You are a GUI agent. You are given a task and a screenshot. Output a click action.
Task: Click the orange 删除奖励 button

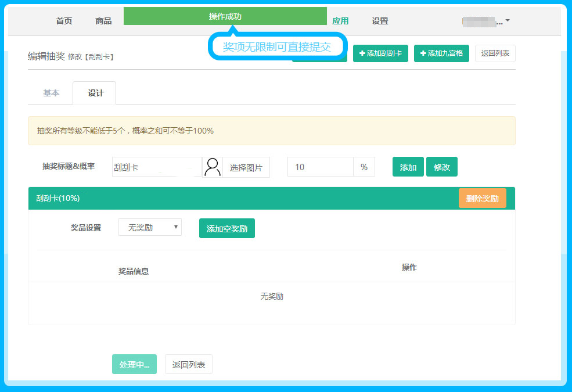(x=482, y=198)
